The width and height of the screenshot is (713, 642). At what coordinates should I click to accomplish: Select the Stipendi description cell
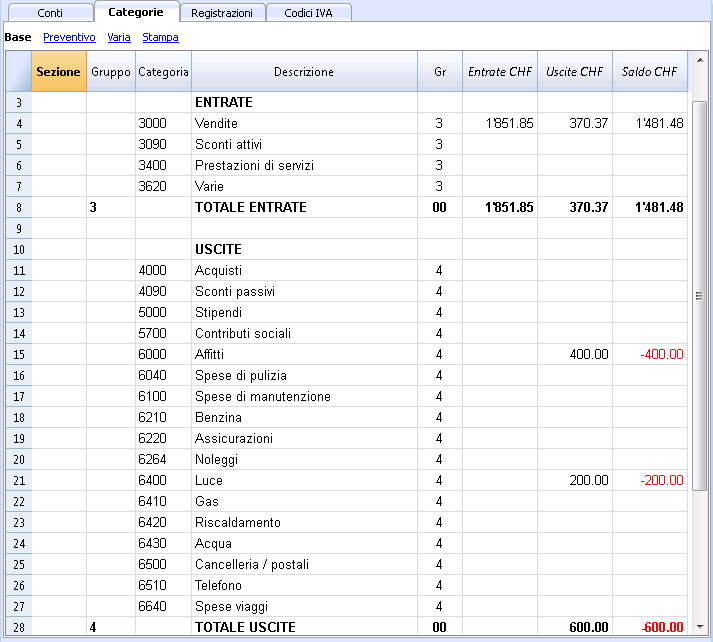304,312
